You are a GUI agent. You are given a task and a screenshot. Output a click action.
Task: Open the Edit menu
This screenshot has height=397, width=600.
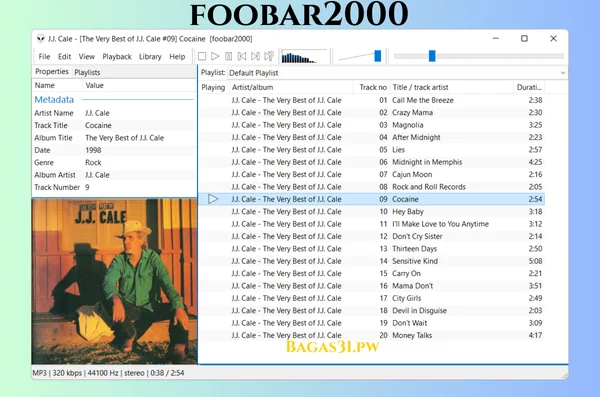64,57
